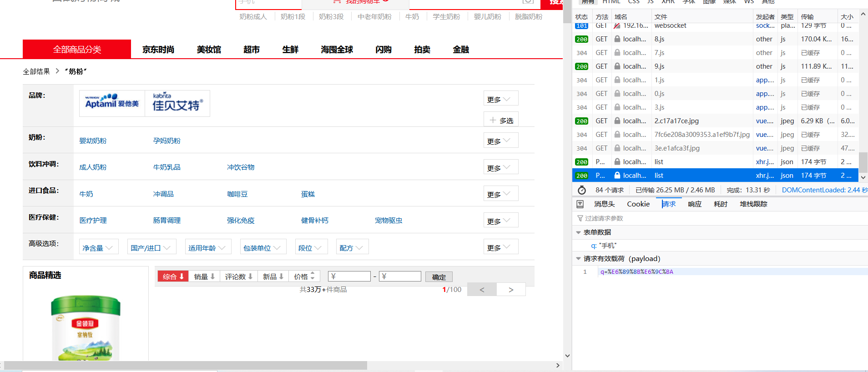
Task: Open the 包装单位 dropdown
Action: point(263,247)
